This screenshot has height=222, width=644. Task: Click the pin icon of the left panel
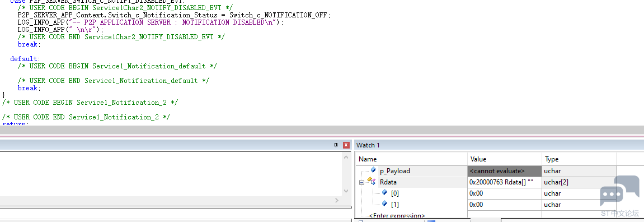coord(336,145)
